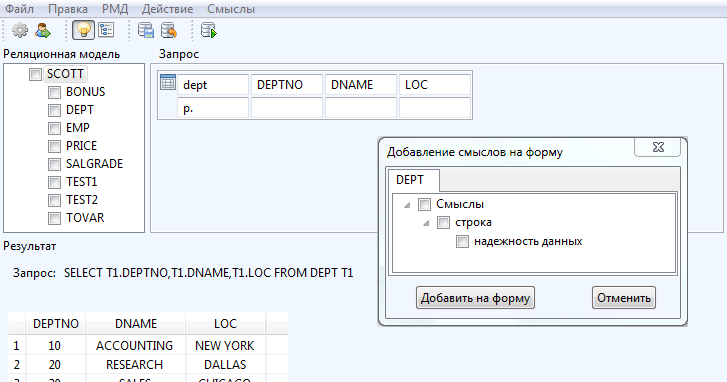The width and height of the screenshot is (727, 382).
Task: Collapse the 'Смыслы' tree node
Action: [x=407, y=205]
